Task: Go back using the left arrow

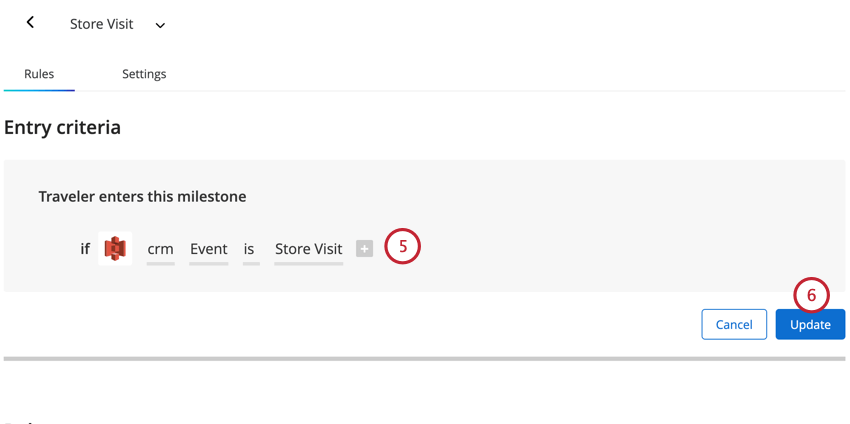Action: pyautogui.click(x=30, y=23)
